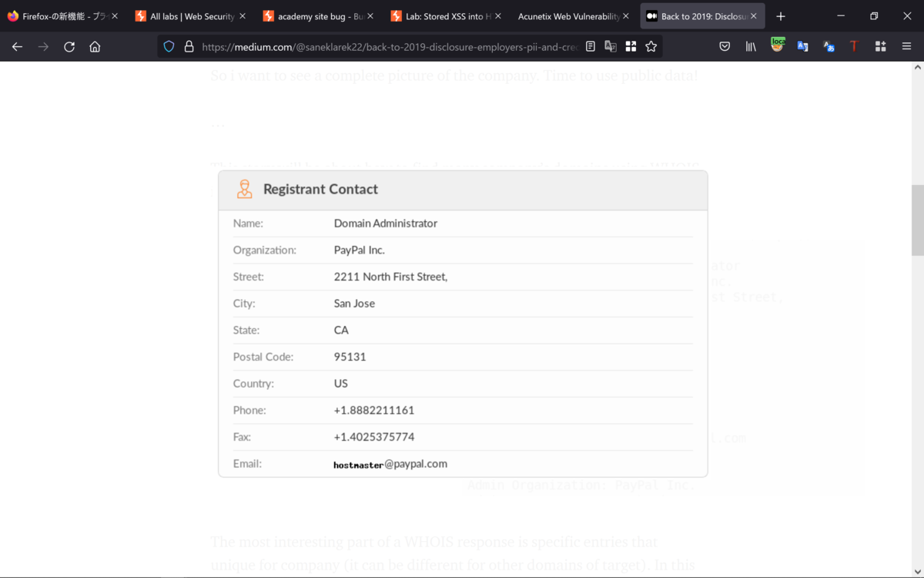
Task: Click the 'PayPal Inc.' organization value
Action: (359, 250)
